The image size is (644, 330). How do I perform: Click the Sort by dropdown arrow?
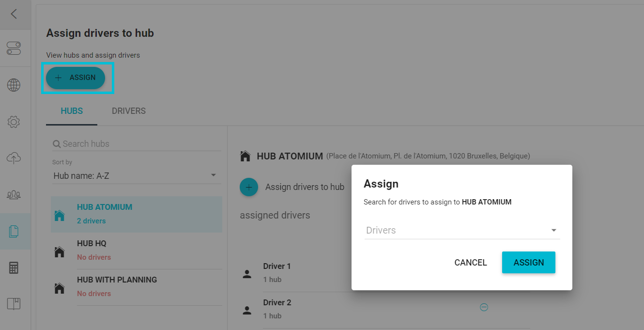tap(214, 175)
